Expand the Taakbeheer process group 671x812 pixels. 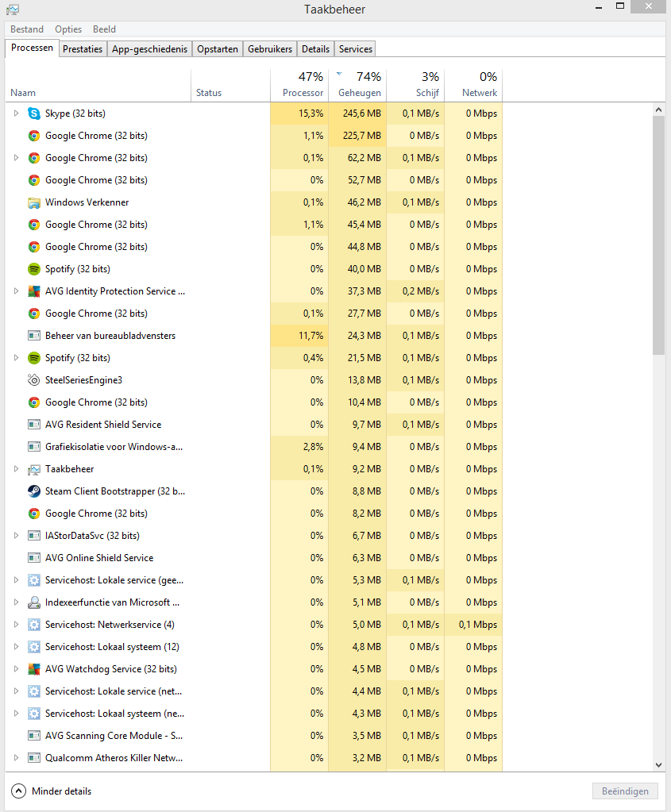pyautogui.click(x=16, y=469)
